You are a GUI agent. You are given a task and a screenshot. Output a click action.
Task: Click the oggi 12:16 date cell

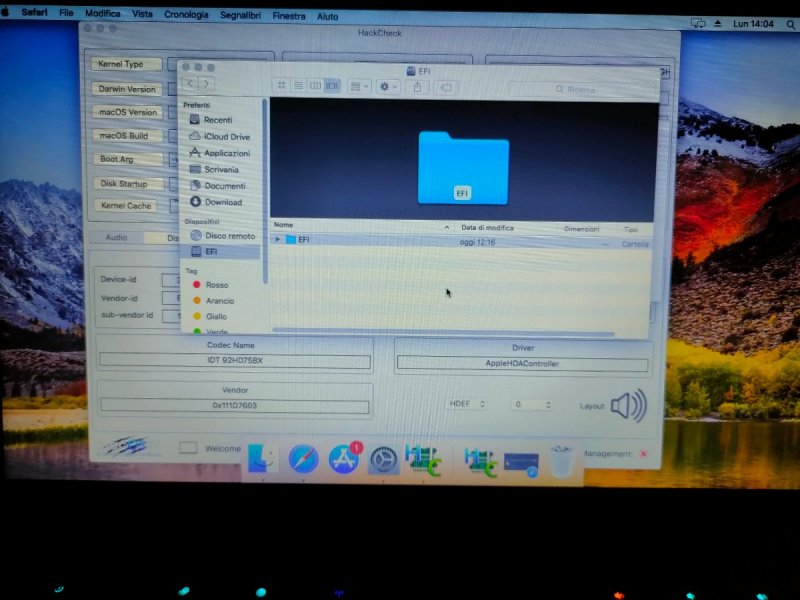[x=477, y=242]
